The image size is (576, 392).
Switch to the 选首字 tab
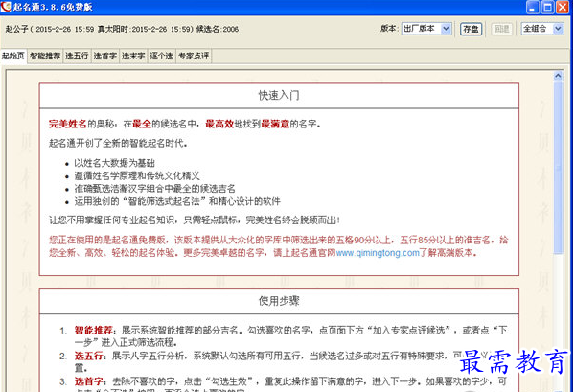tap(105, 56)
